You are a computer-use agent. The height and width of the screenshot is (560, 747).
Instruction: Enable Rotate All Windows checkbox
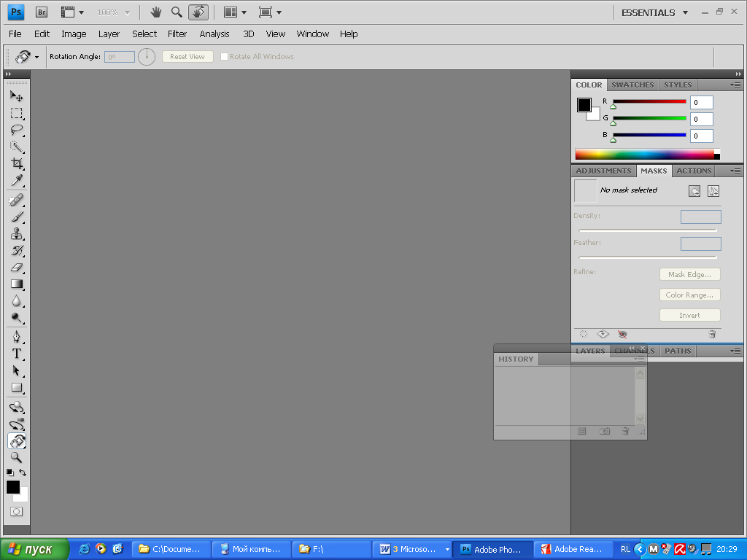click(x=224, y=57)
